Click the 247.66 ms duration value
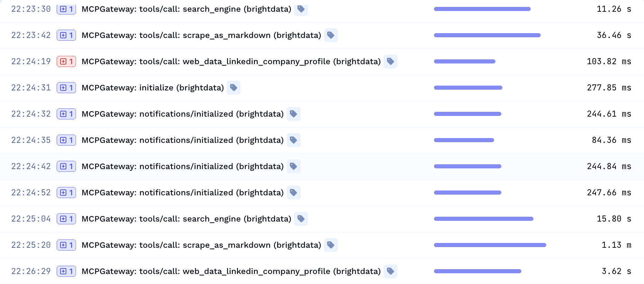Image resolution: width=644 pixels, height=284 pixels. (x=609, y=193)
